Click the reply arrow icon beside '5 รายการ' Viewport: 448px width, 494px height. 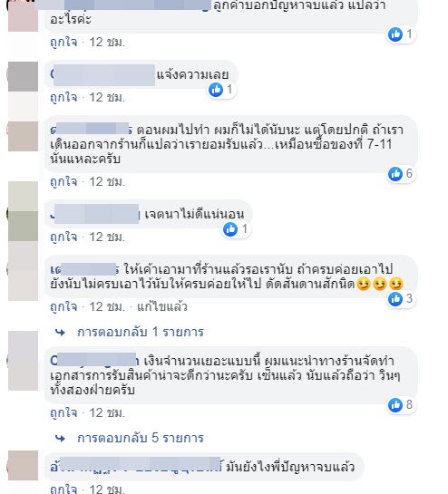click(x=60, y=438)
